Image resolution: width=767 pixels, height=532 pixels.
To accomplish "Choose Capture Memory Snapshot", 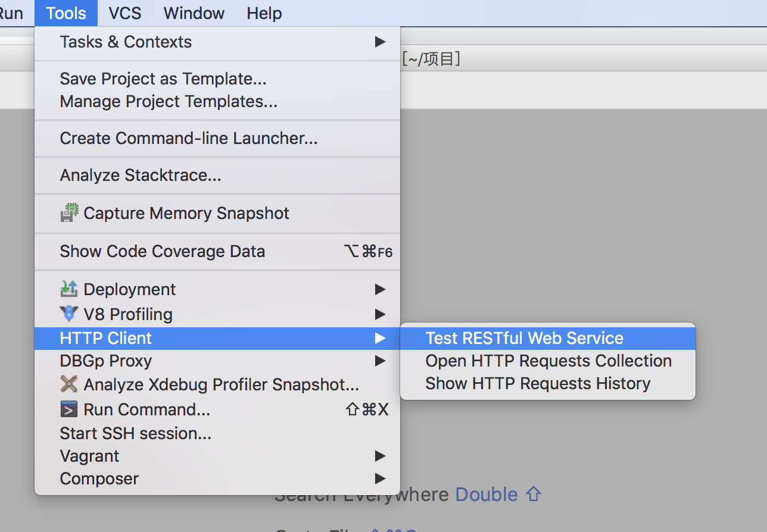I will (x=217, y=213).
